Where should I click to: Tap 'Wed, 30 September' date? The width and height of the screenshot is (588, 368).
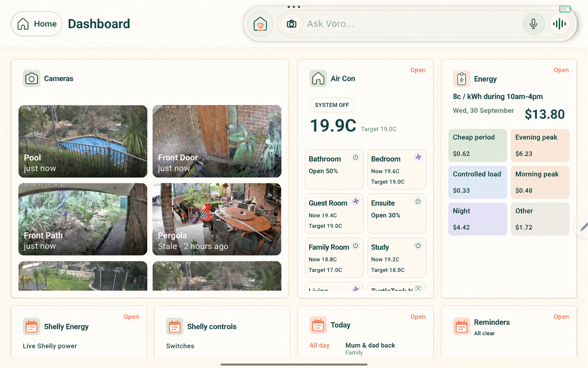tap(483, 110)
